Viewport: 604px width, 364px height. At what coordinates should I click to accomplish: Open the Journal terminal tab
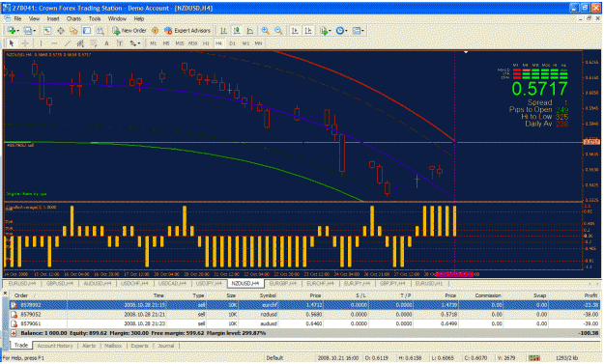[165, 346]
